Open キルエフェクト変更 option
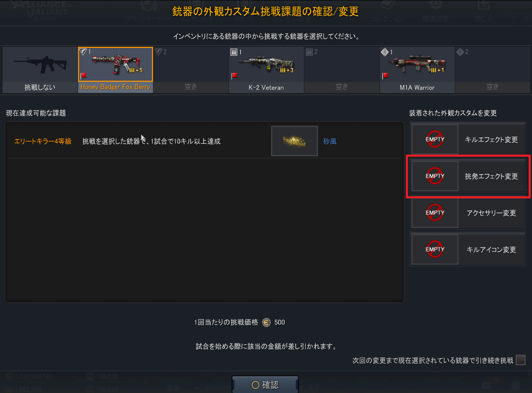The width and height of the screenshot is (532, 393). [x=468, y=140]
